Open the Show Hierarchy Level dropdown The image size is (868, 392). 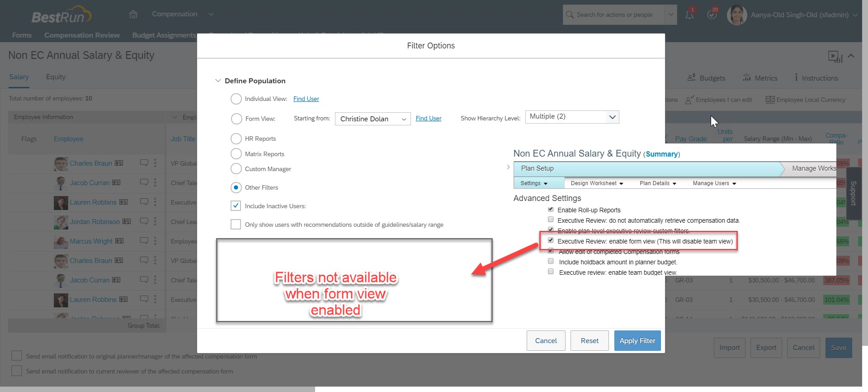[572, 117]
